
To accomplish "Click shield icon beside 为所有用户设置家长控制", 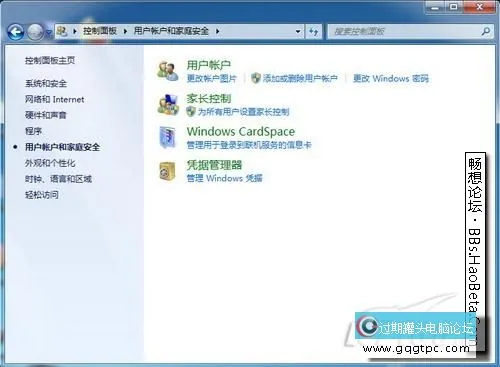I will [x=191, y=111].
